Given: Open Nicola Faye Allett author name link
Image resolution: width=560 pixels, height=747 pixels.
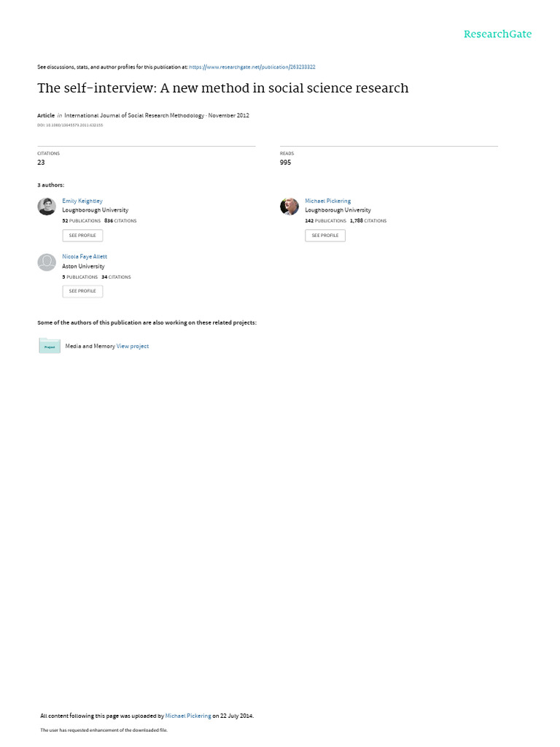Looking at the screenshot, I should (x=85, y=257).
